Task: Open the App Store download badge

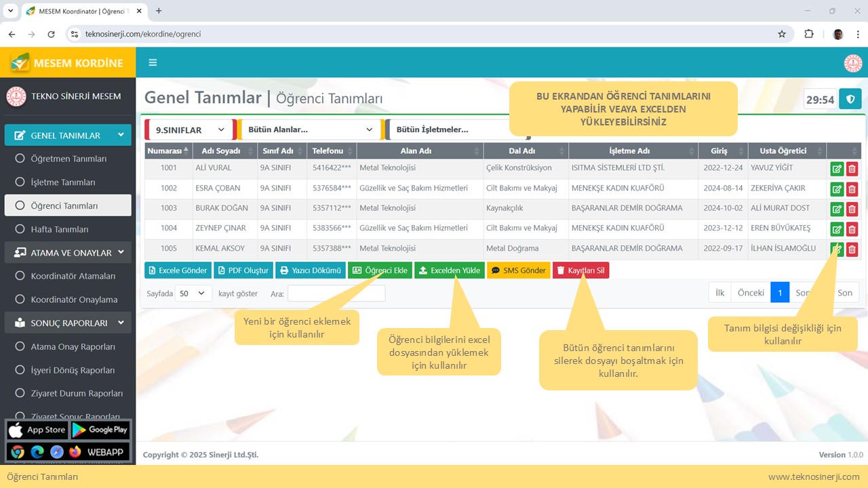Action: click(37, 430)
